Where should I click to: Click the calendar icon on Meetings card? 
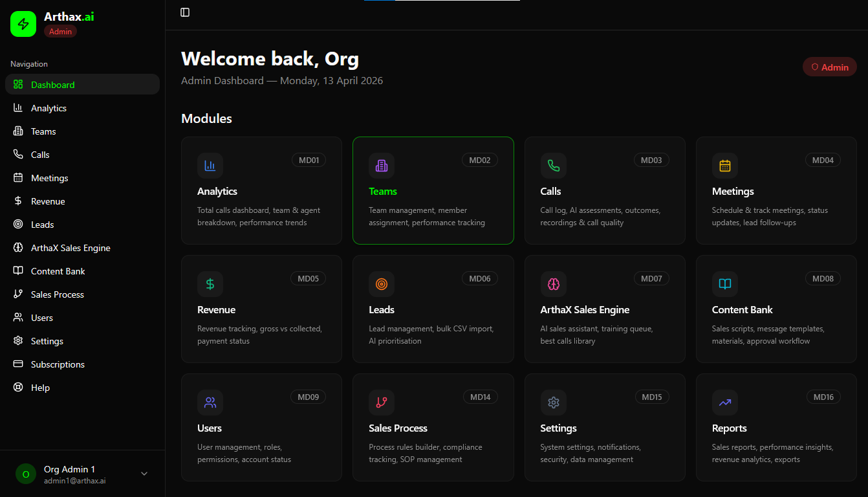(724, 166)
